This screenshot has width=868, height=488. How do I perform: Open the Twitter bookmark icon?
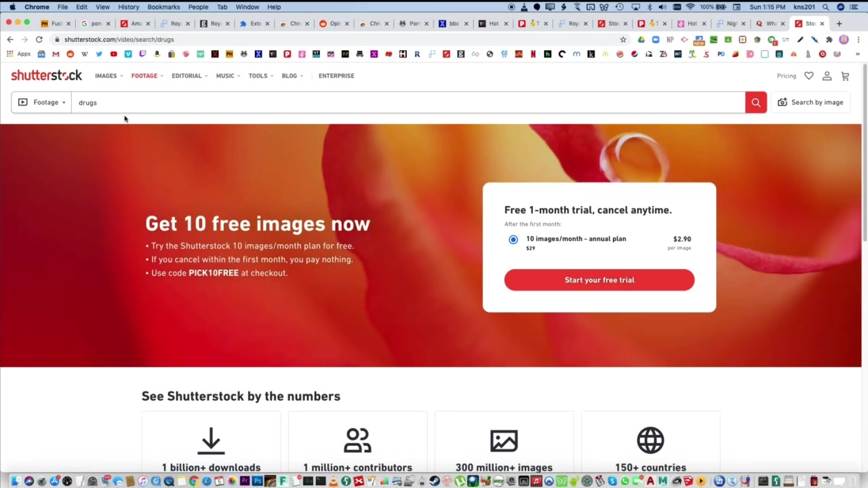(99, 54)
